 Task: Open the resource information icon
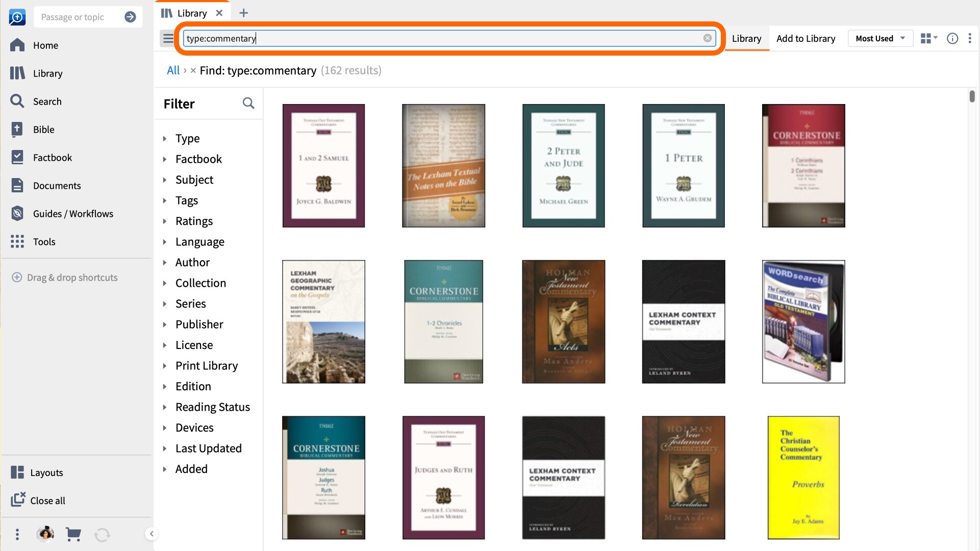coord(952,38)
